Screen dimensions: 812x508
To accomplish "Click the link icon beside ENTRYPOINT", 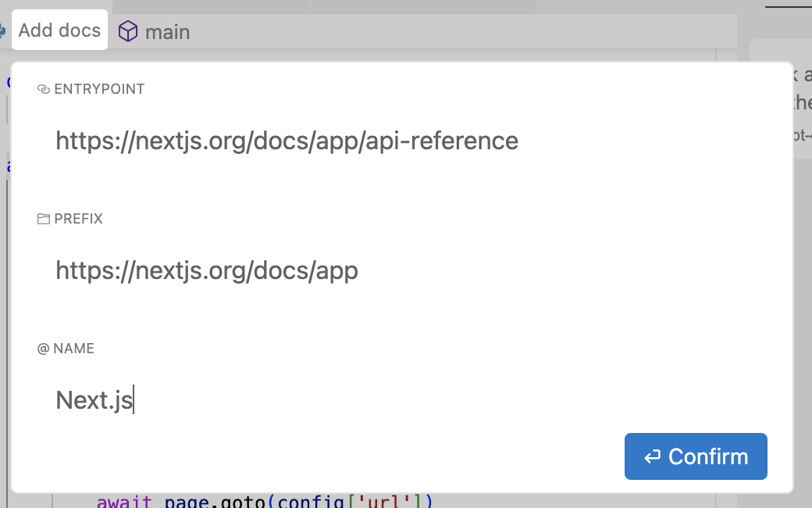I will point(44,89).
